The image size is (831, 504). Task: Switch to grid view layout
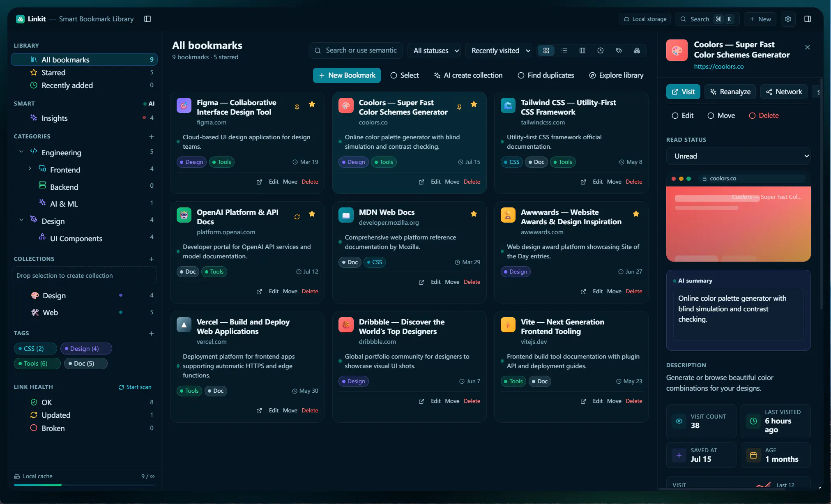546,51
